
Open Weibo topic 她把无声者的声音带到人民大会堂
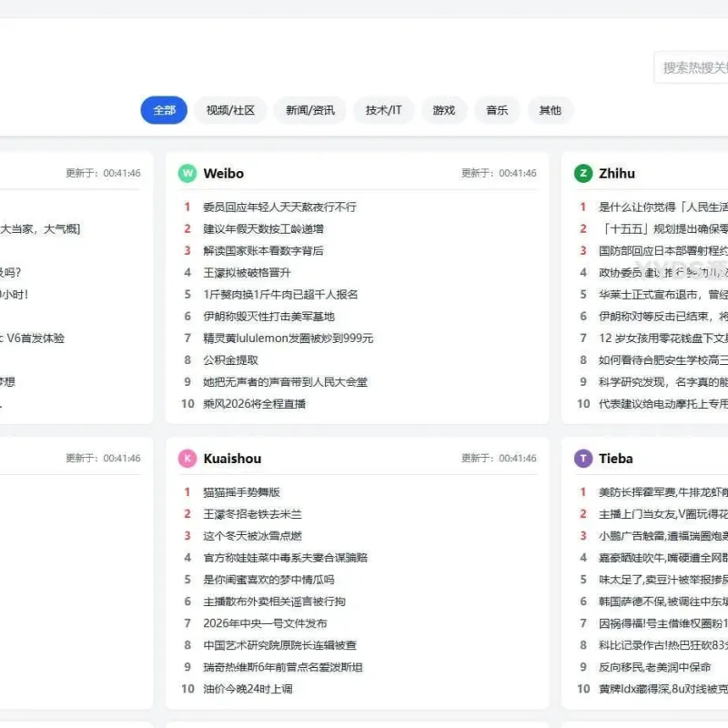(x=285, y=381)
